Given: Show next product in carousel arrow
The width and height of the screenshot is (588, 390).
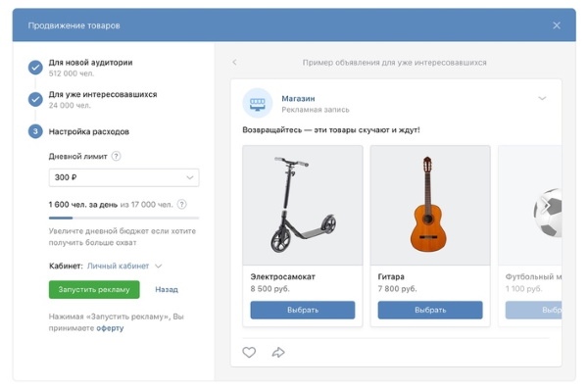Looking at the screenshot, I should click(546, 206).
